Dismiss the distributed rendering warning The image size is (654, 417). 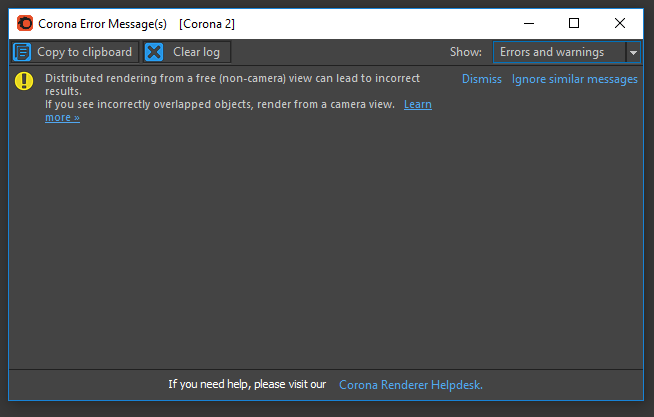tap(482, 79)
